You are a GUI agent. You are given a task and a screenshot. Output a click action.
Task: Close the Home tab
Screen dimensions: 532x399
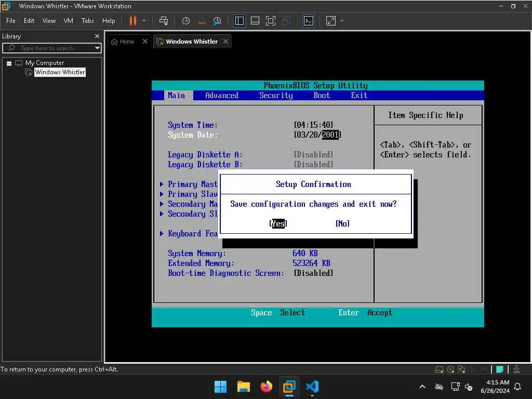[145, 42]
